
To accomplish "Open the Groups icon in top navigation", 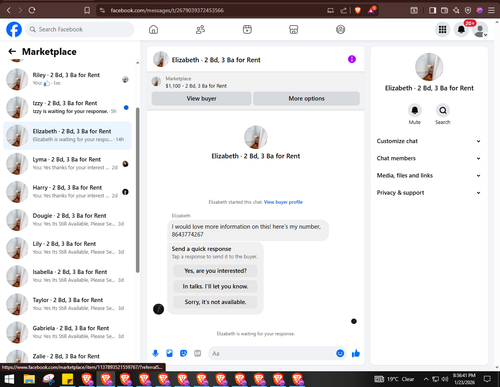I will [x=340, y=29].
